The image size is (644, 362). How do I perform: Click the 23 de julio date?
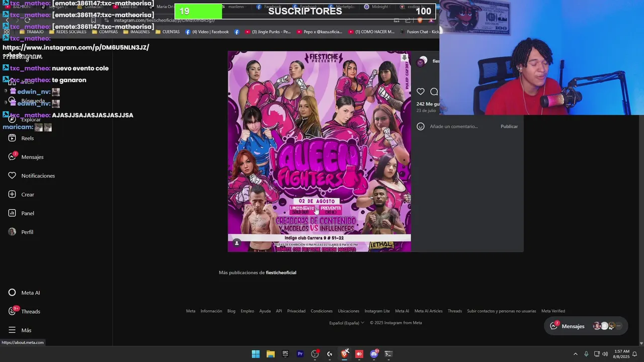click(x=426, y=111)
